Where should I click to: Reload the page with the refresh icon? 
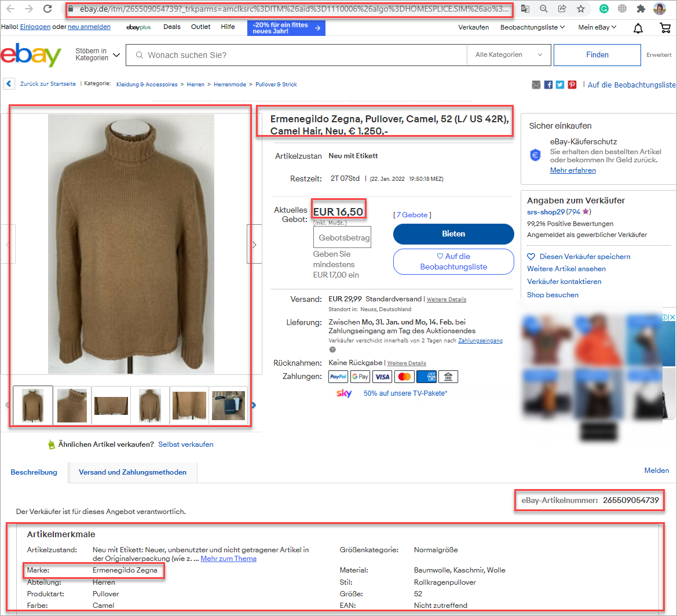click(x=47, y=9)
